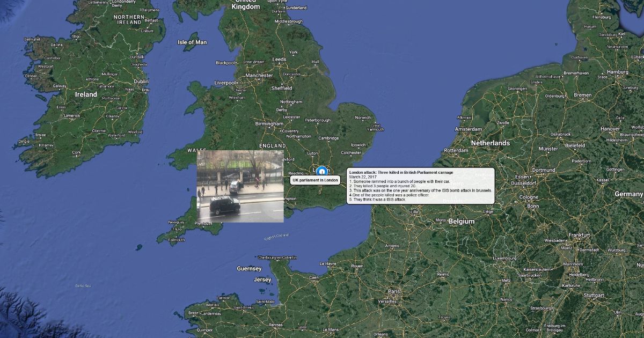The height and width of the screenshot is (338, 644).
Task: Open the Parliament street photo thumbnail
Action: pos(240,186)
